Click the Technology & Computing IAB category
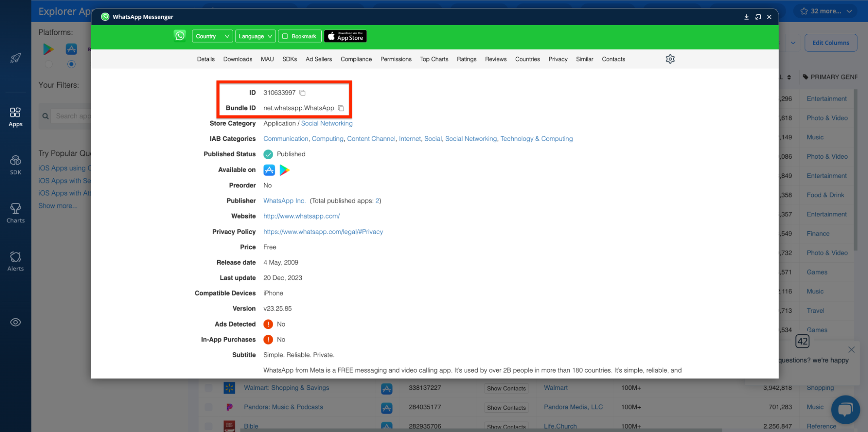Viewport: 868px width, 432px height. pyautogui.click(x=536, y=139)
